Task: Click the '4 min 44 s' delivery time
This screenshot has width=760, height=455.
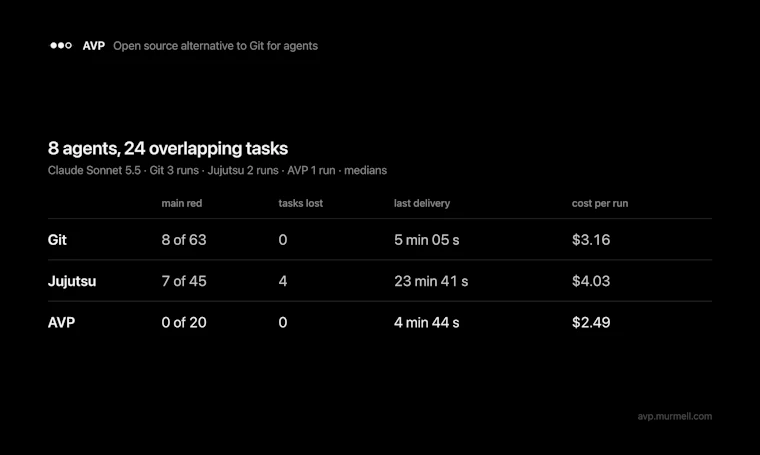Action: tap(427, 323)
